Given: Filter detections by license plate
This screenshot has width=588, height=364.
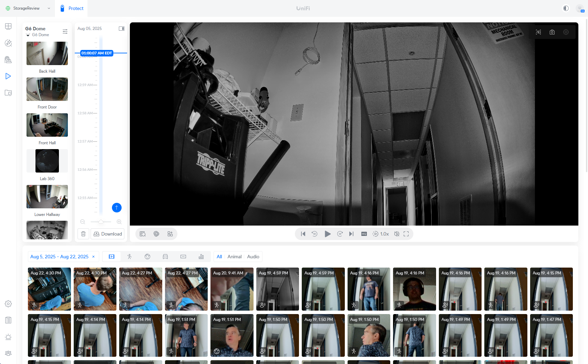Looking at the screenshot, I should coord(183,257).
